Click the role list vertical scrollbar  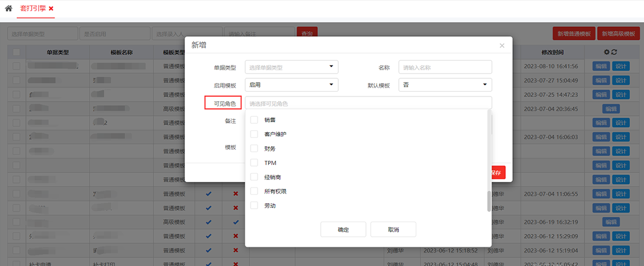click(489, 201)
